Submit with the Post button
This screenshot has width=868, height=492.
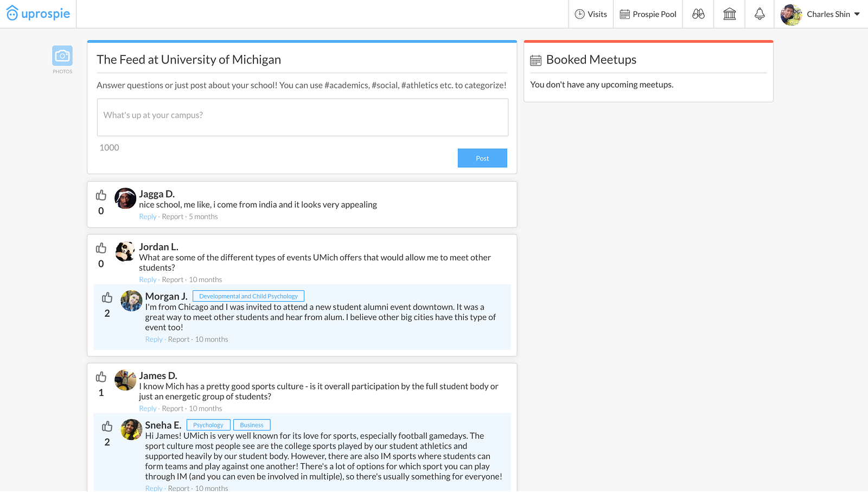click(482, 158)
